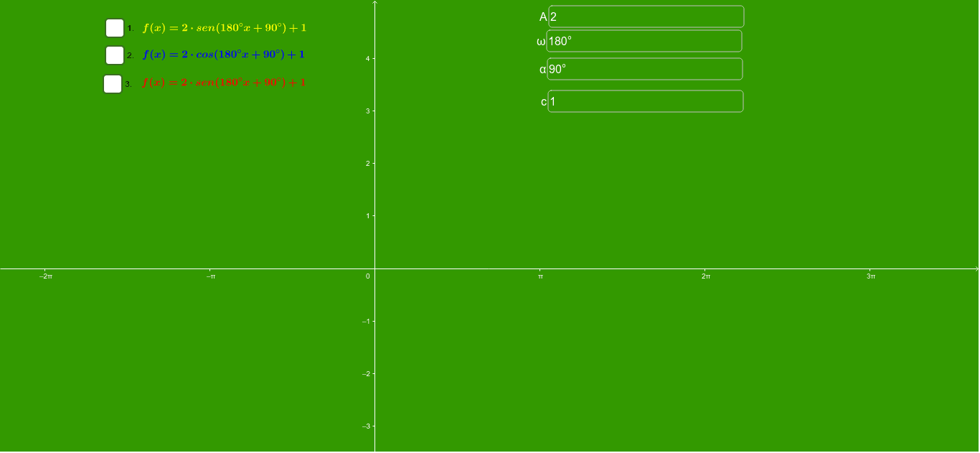Click the amplitude A input field

pyautogui.click(x=646, y=17)
